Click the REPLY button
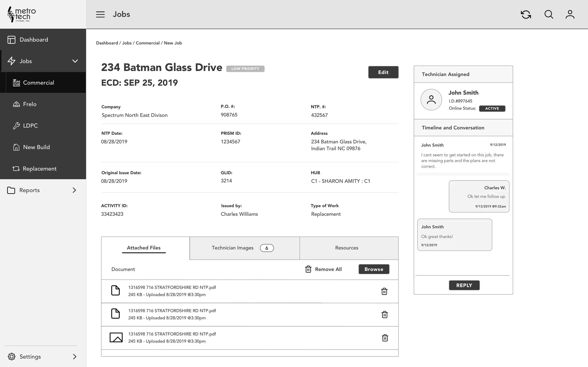588x367 pixels. 464,285
